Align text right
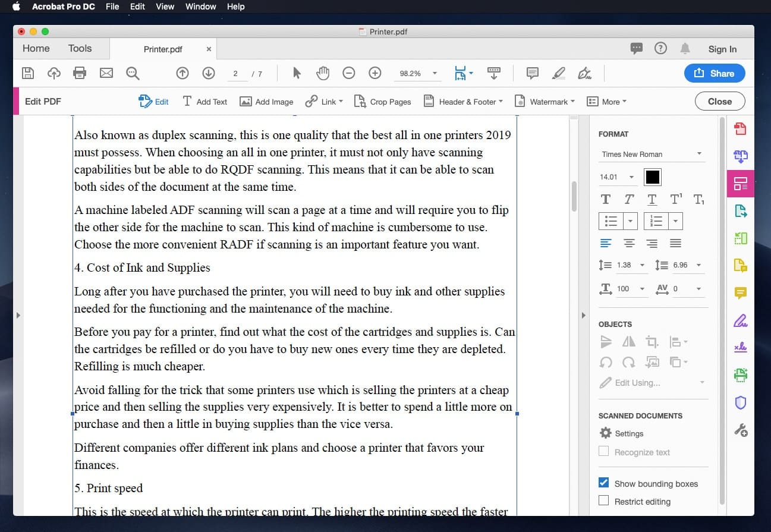 point(652,243)
